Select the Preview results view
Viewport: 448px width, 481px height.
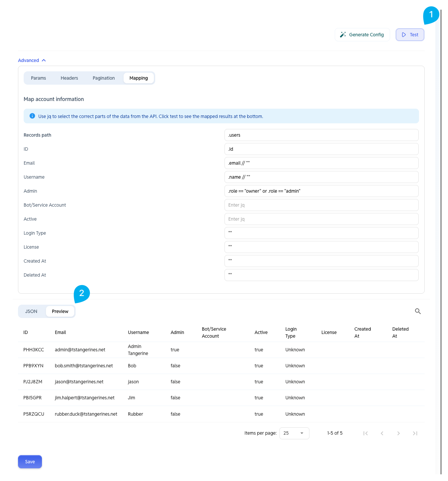coord(60,311)
